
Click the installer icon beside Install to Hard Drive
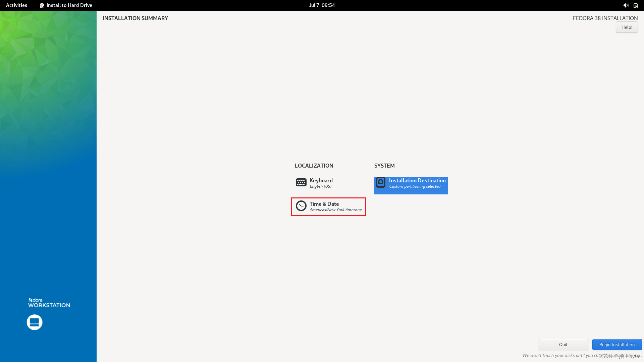42,5
